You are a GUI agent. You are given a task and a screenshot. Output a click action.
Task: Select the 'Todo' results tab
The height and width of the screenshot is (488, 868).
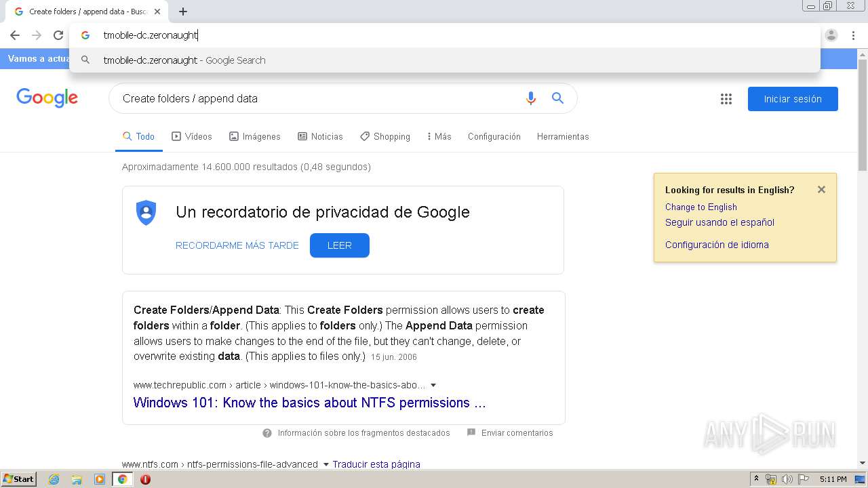pyautogui.click(x=139, y=136)
